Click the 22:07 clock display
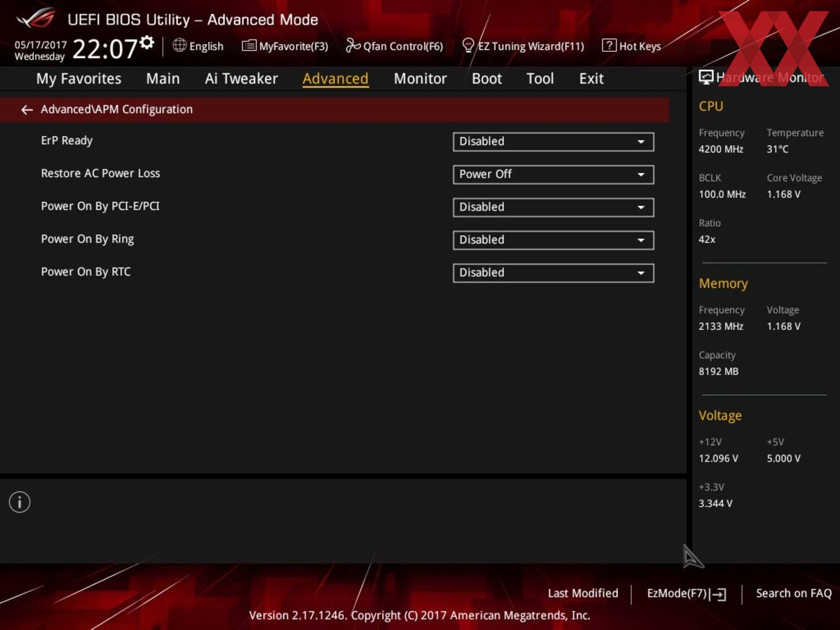The height and width of the screenshot is (630, 840). pos(105,49)
